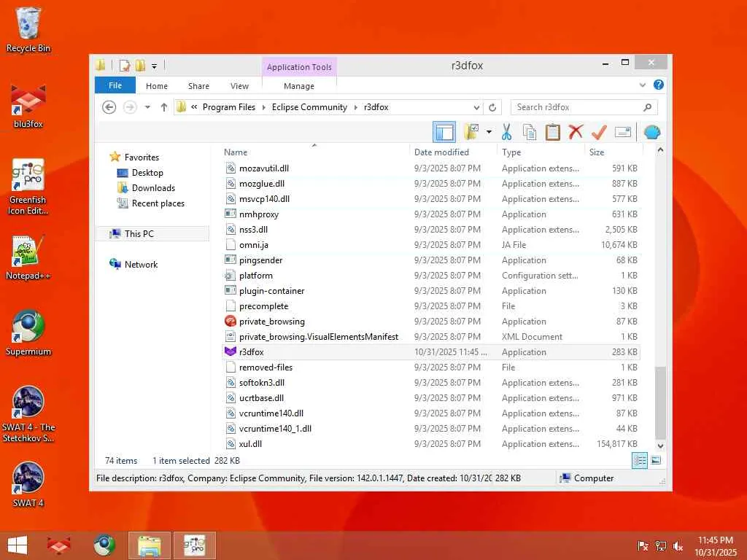
Task: Select This PC in navigation pane
Action: [152, 234]
